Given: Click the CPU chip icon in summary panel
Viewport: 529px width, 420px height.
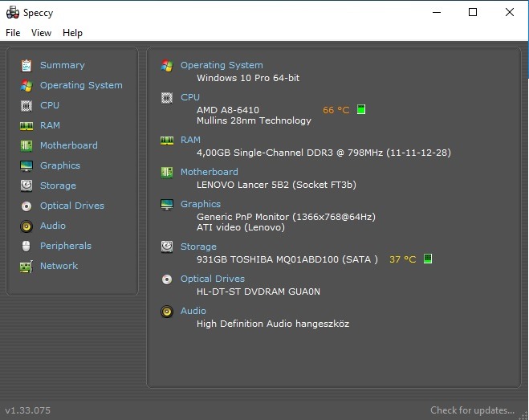Looking at the screenshot, I should click(x=167, y=98).
